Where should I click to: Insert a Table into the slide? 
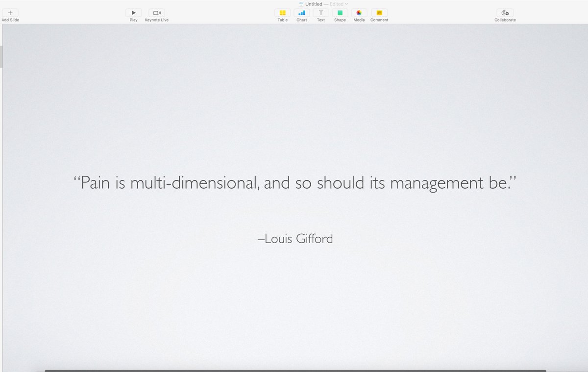click(282, 13)
